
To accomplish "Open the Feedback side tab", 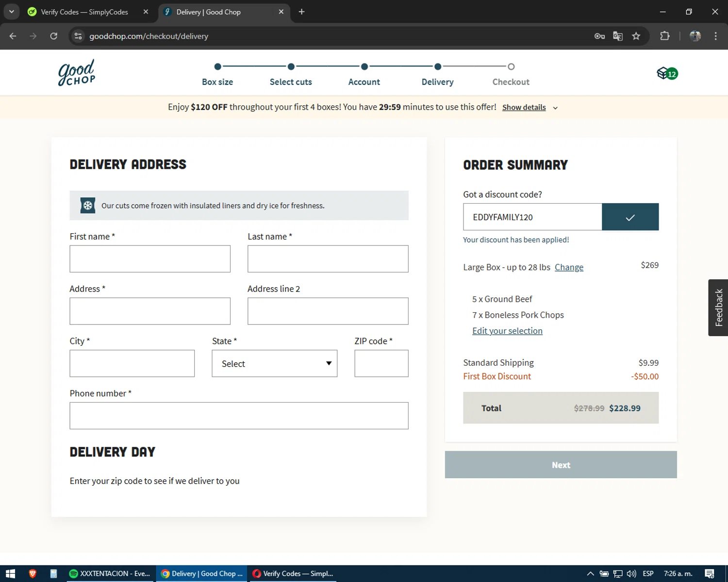I will pos(718,307).
